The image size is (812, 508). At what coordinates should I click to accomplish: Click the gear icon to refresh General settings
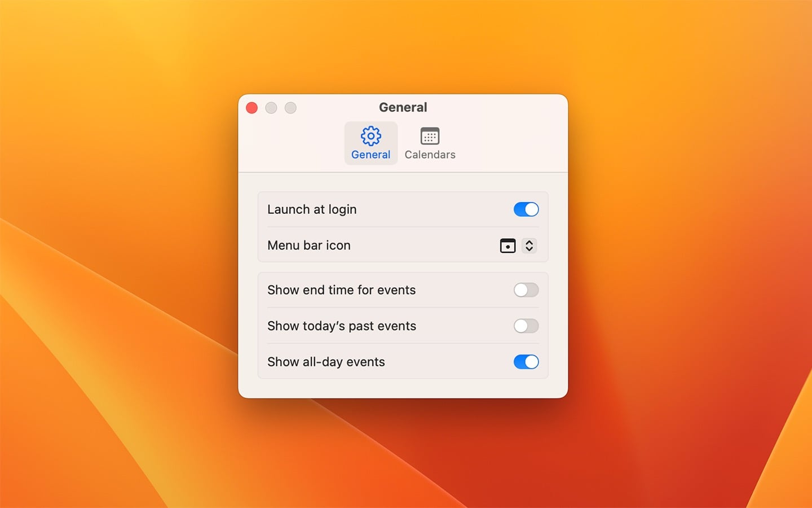[370, 135]
